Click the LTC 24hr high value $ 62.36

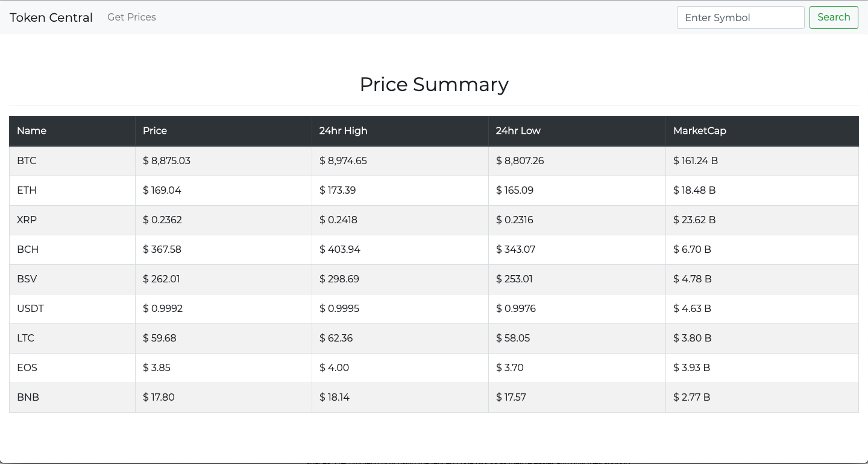pyautogui.click(x=336, y=338)
